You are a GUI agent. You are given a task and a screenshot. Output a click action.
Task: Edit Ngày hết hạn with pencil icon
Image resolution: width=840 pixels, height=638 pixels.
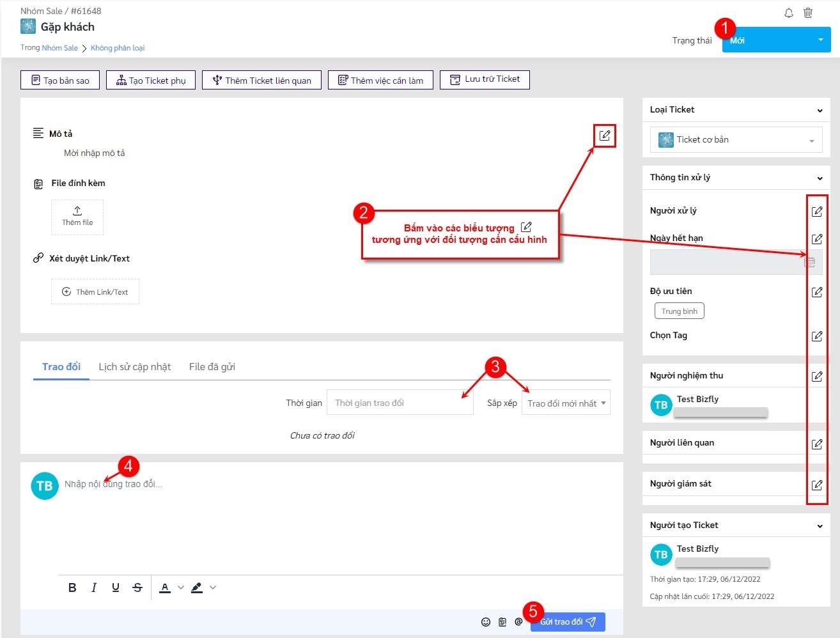pyautogui.click(x=817, y=238)
